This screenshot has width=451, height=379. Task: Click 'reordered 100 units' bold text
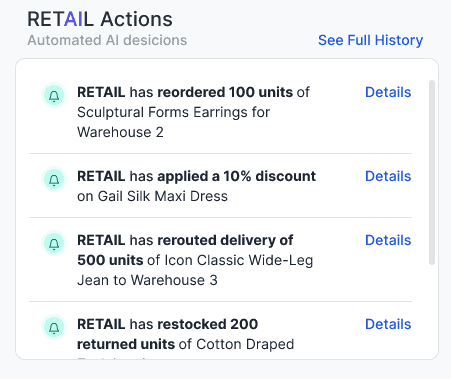(225, 92)
